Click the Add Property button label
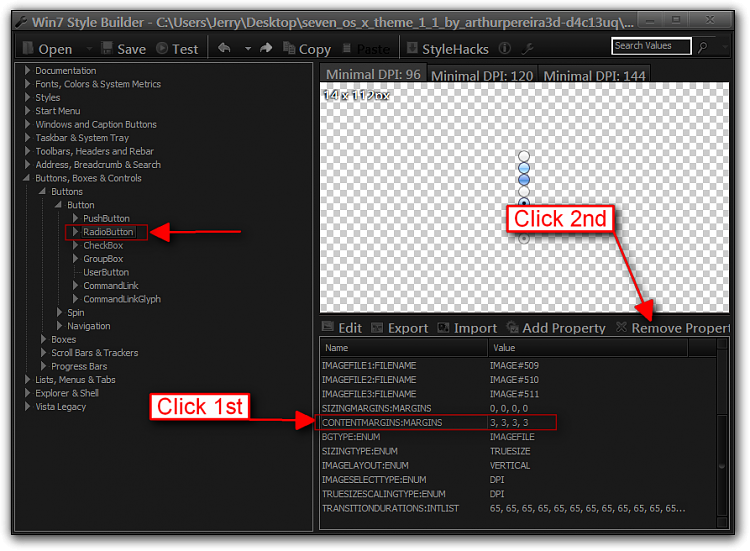 coord(564,328)
